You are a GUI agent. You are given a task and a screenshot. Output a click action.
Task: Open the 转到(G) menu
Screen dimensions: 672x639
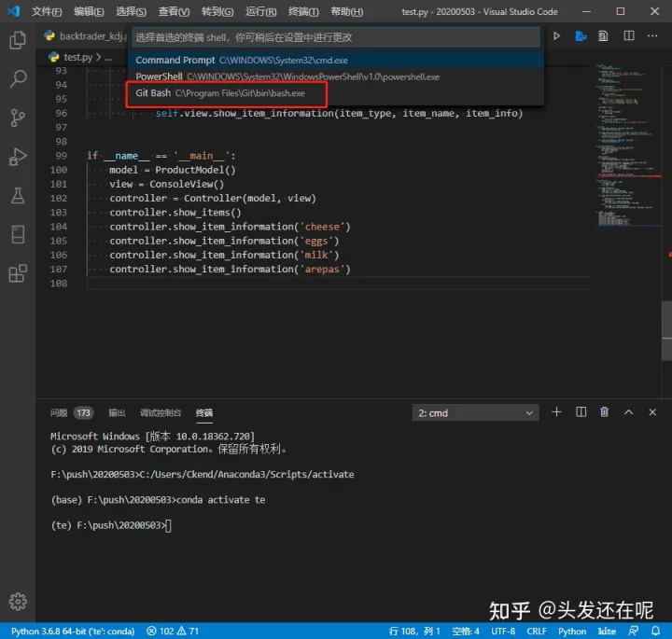217,11
